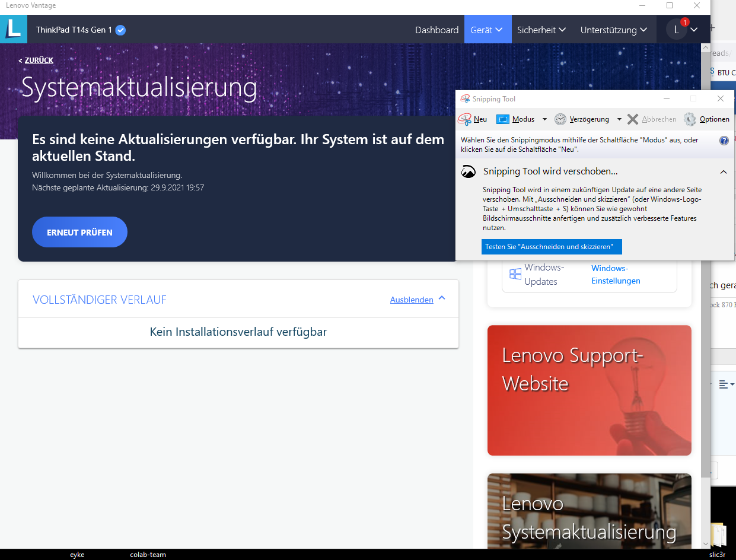The image size is (736, 560).
Task: Click Testen Sie "Ausschneiden und skizzieren" button
Action: pos(552,247)
